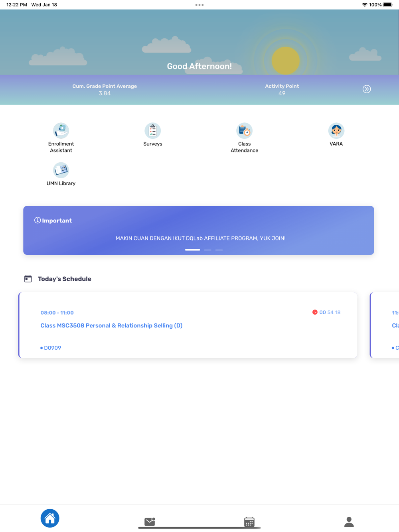The image size is (399, 532).
Task: Tap the VARA label text
Action: (x=336, y=144)
